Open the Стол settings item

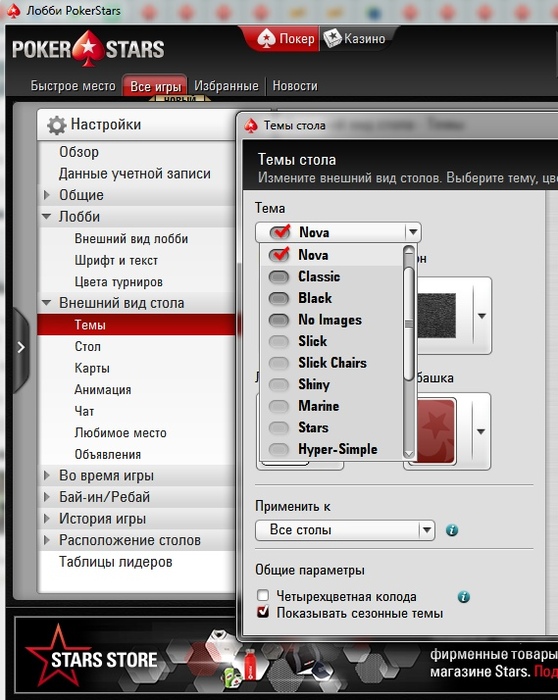[87, 346]
